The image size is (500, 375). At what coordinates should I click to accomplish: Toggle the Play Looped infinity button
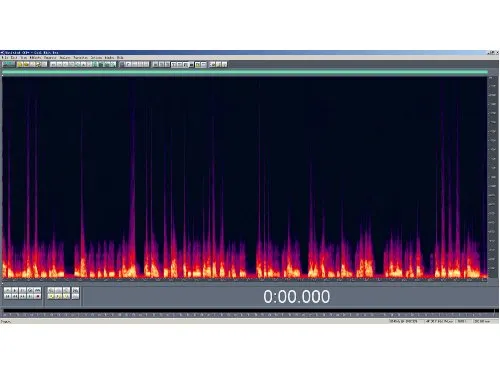point(37,290)
